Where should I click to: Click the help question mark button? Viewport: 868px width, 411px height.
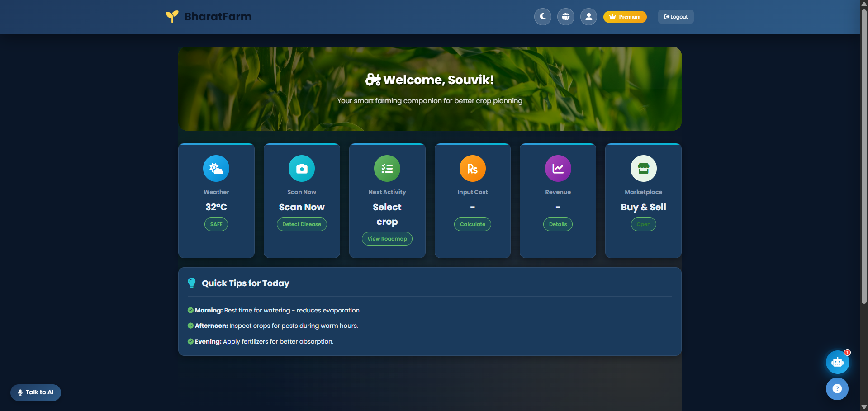click(837, 389)
